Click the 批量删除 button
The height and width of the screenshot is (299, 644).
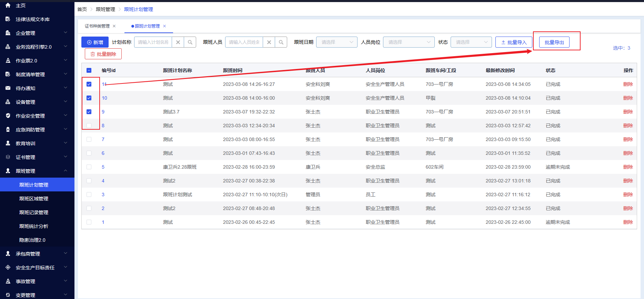coord(103,54)
